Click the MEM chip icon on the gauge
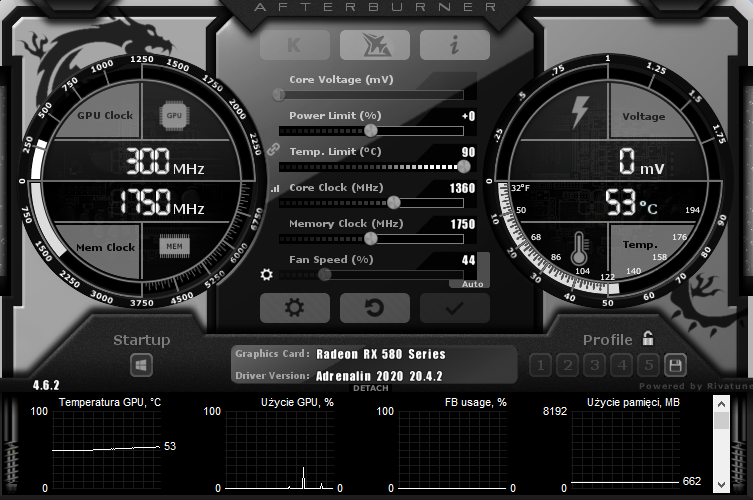 174,246
